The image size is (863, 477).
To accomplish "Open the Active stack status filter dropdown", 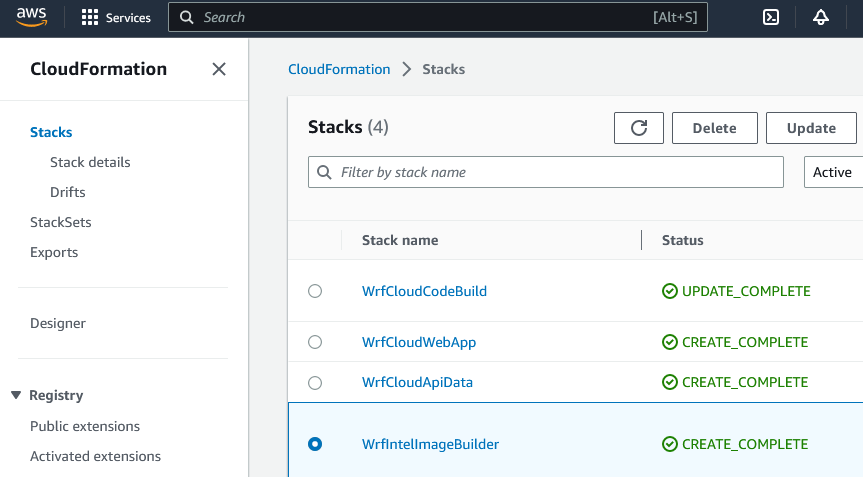I will (x=833, y=172).
